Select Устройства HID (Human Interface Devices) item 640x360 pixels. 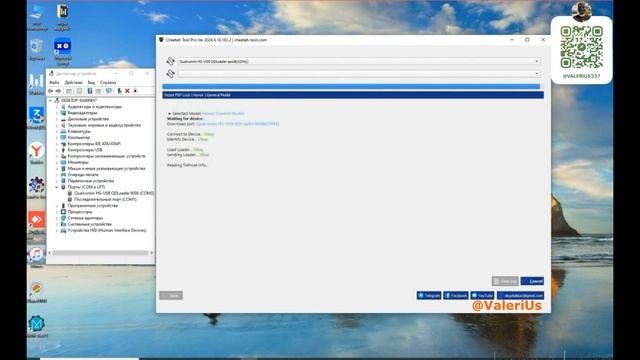coord(107,230)
